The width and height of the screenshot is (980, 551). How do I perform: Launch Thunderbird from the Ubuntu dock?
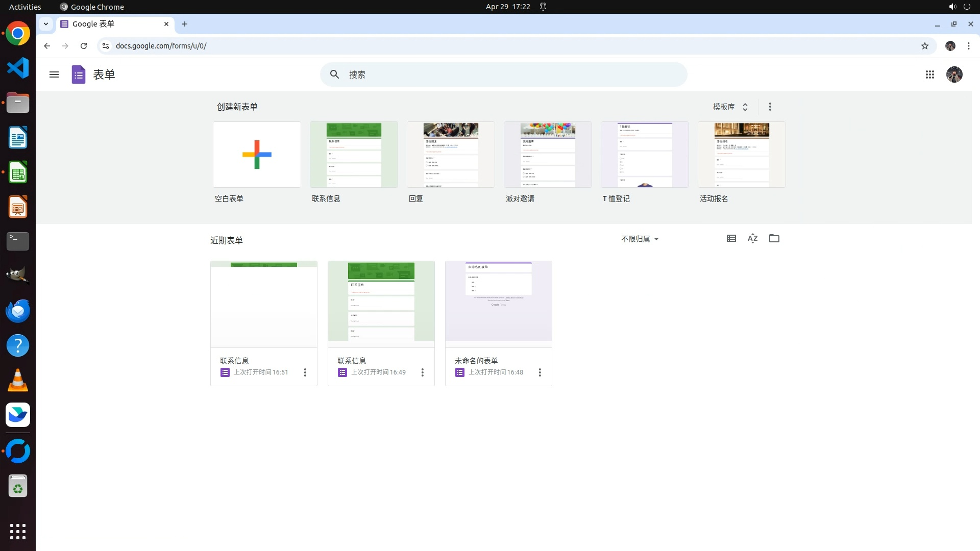tap(18, 311)
